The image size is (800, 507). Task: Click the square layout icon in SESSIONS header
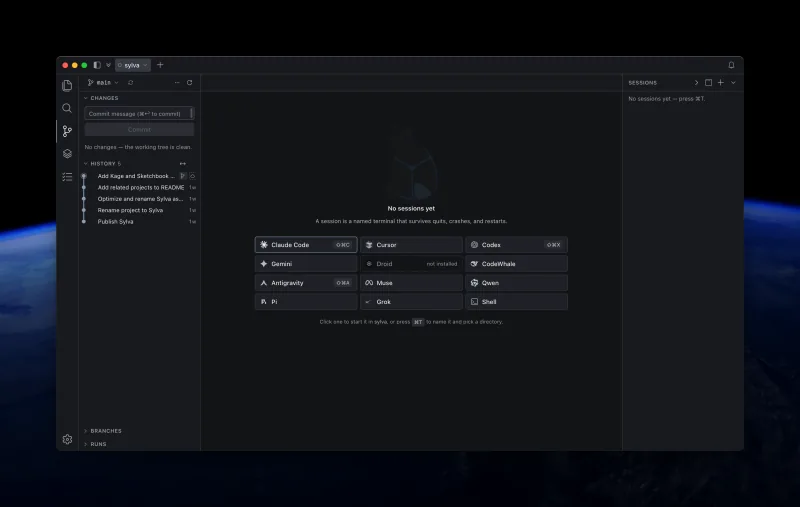click(x=708, y=83)
